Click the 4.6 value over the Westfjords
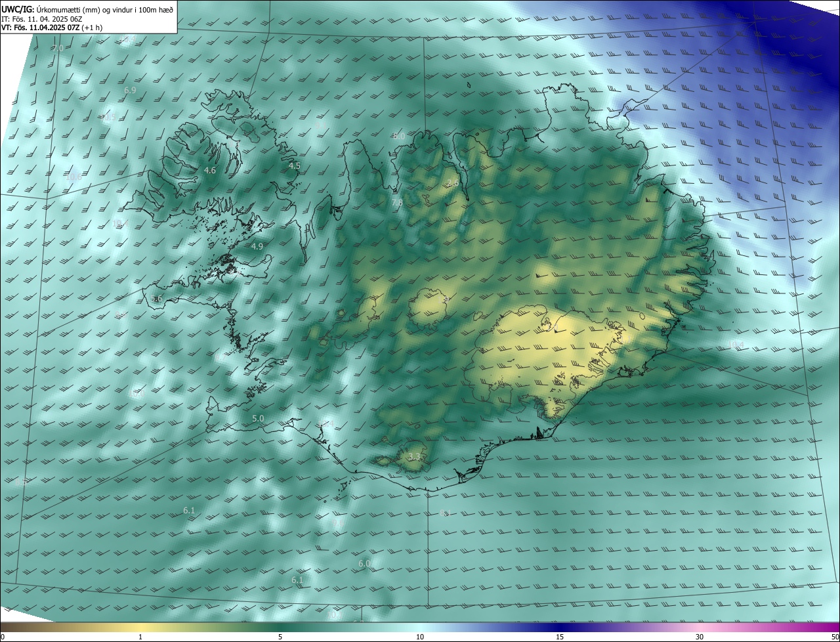This screenshot has width=840, height=642. (x=210, y=171)
